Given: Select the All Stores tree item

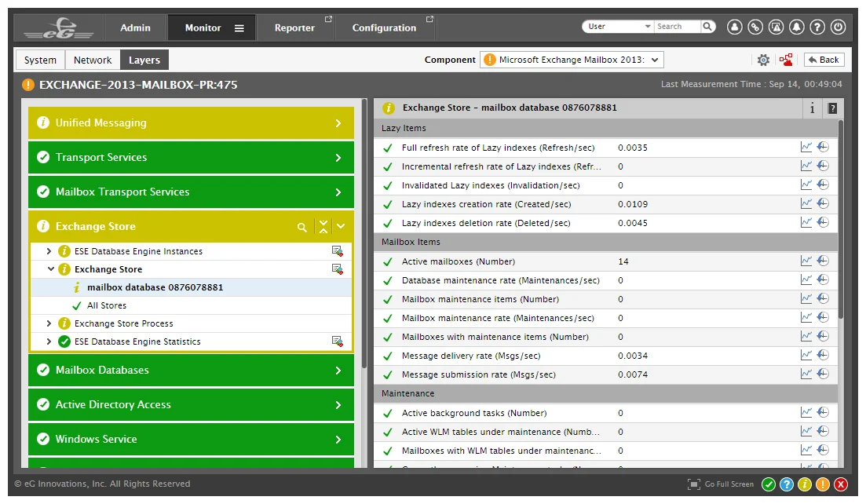Looking at the screenshot, I should click(x=107, y=305).
